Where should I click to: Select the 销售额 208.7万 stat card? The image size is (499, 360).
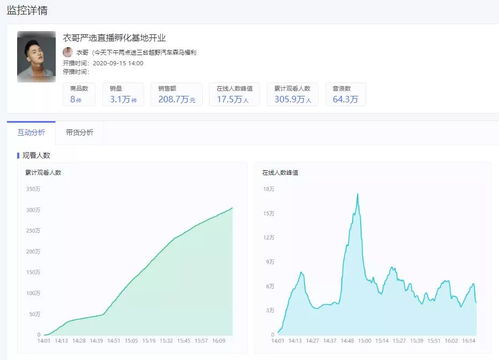coord(176,94)
